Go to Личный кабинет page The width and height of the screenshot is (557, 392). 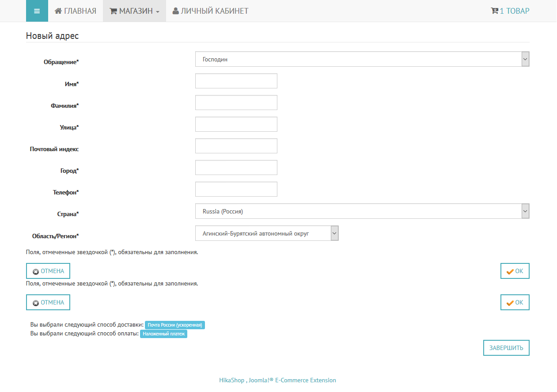215,11
